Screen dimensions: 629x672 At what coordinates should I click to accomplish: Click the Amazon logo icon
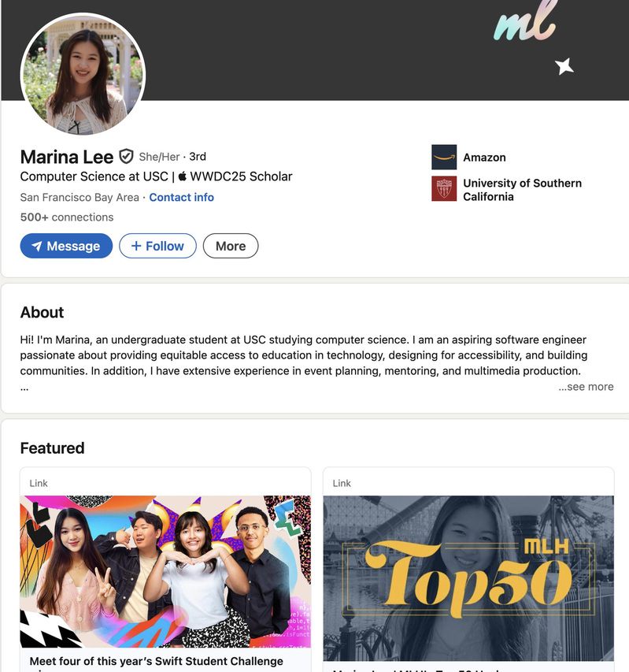click(x=443, y=158)
